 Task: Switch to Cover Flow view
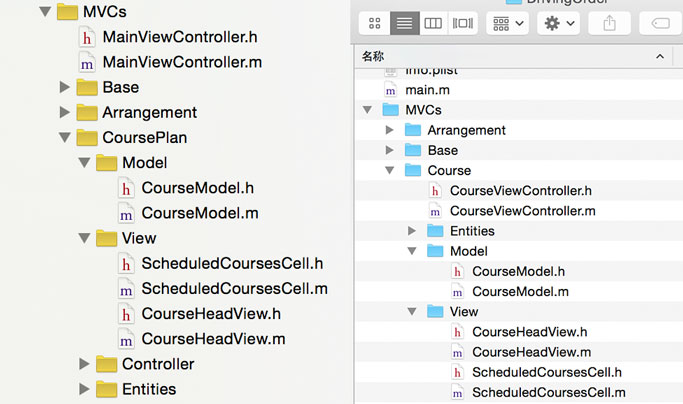pyautogui.click(x=463, y=23)
